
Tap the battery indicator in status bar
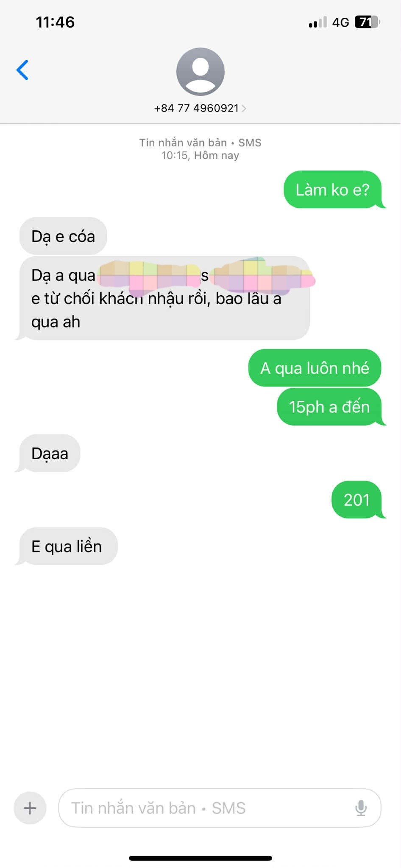(x=367, y=22)
